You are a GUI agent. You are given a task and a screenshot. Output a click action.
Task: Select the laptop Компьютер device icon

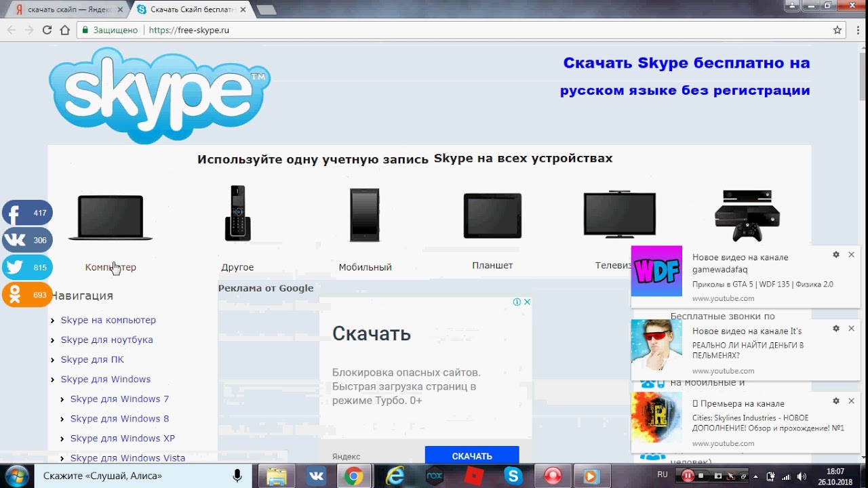(x=111, y=218)
